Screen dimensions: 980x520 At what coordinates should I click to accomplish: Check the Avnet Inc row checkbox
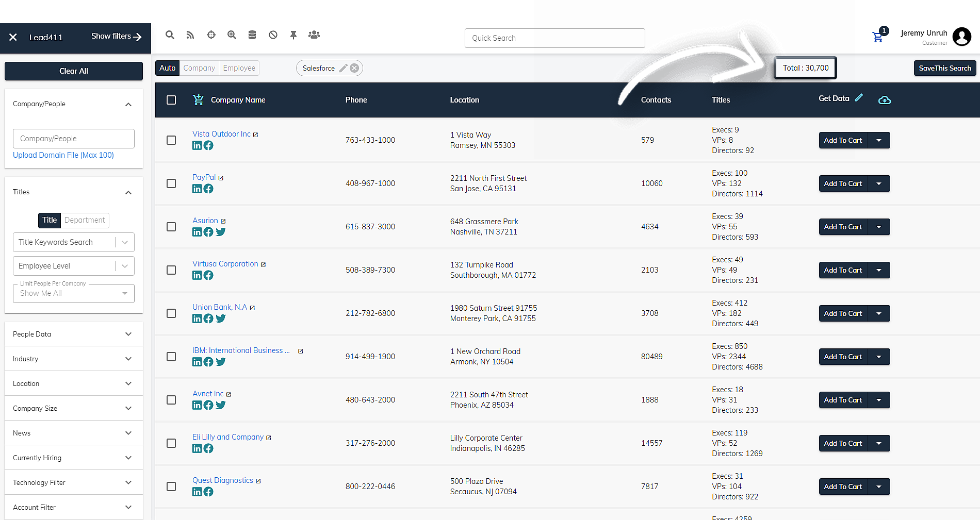pos(171,400)
